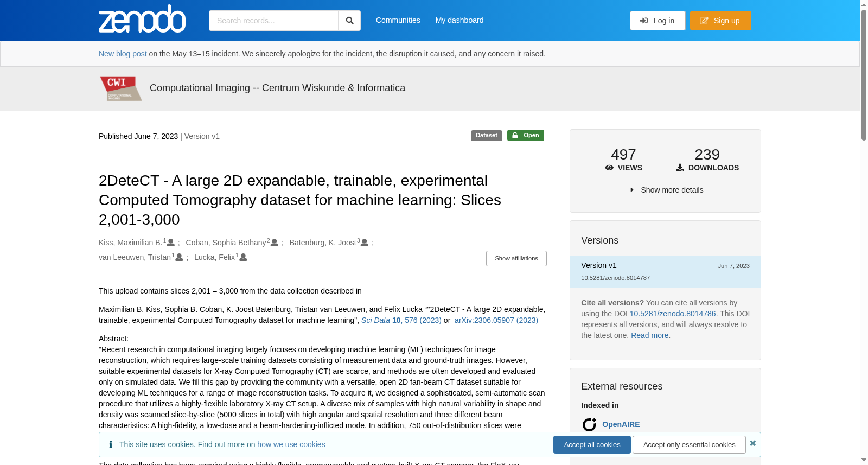Click the vertical page scrollbar thumb
Viewport: 868px width, 465px height.
point(864,75)
